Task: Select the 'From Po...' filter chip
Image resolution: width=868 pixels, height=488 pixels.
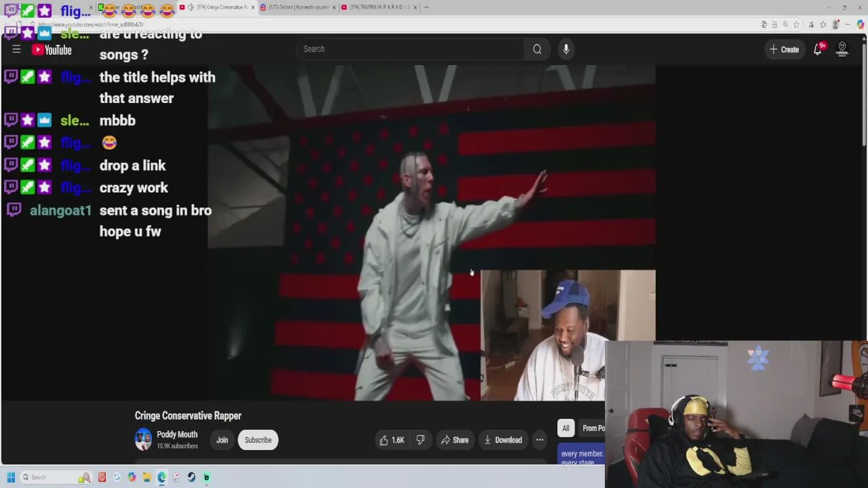Action: (x=593, y=428)
